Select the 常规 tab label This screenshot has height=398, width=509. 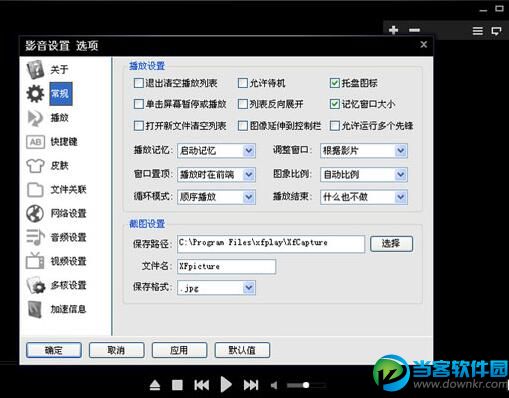61,94
